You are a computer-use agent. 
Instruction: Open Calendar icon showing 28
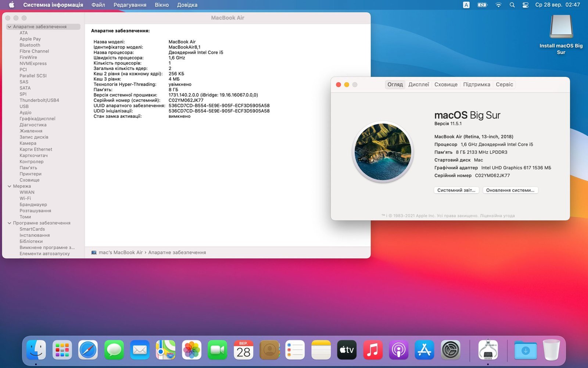243,350
